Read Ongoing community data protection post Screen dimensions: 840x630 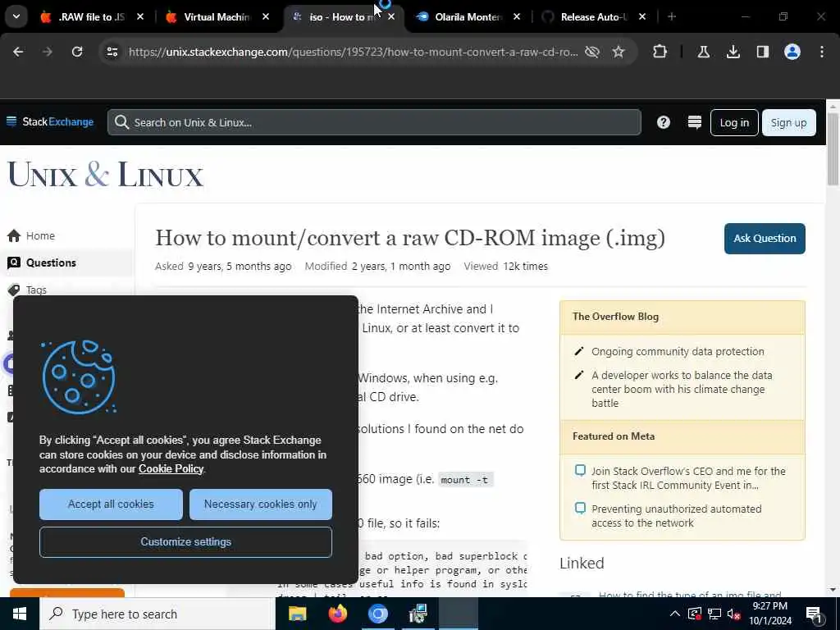coord(678,351)
